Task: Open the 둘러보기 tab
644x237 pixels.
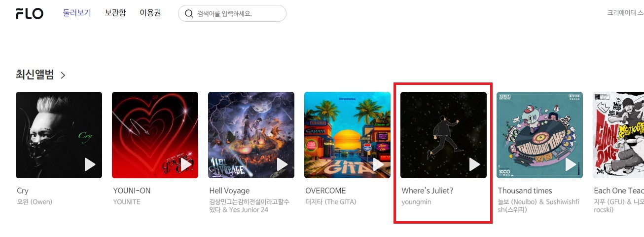Action: tap(77, 13)
